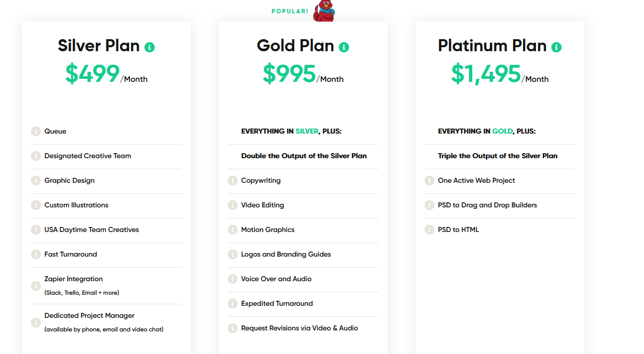Show info for One Active Web Project
The width and height of the screenshot is (644, 354).
[429, 181]
